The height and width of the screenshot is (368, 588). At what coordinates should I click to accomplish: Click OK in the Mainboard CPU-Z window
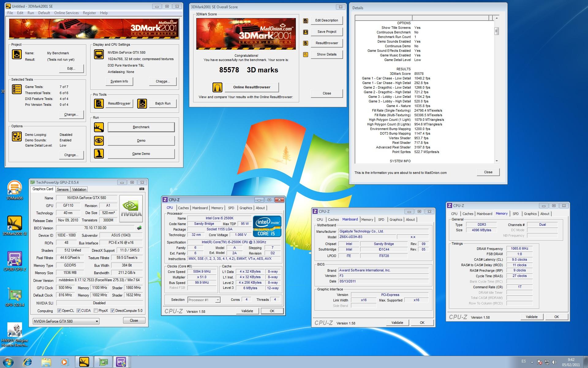422,323
